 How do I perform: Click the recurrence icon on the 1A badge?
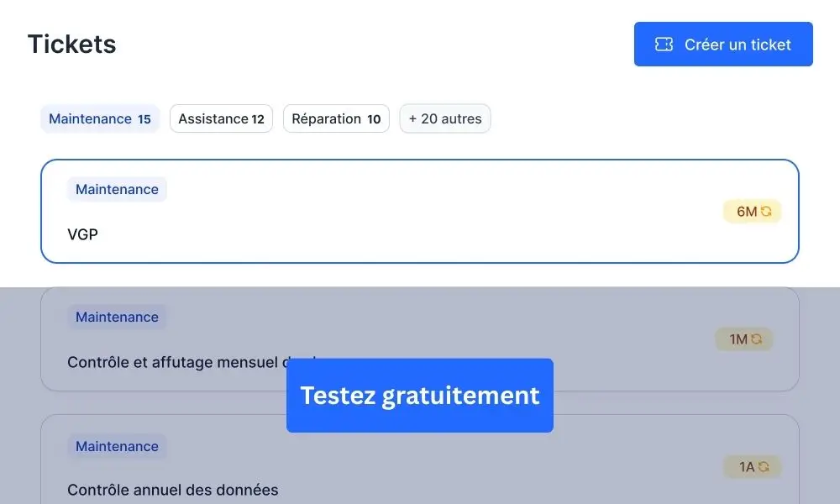[763, 466]
